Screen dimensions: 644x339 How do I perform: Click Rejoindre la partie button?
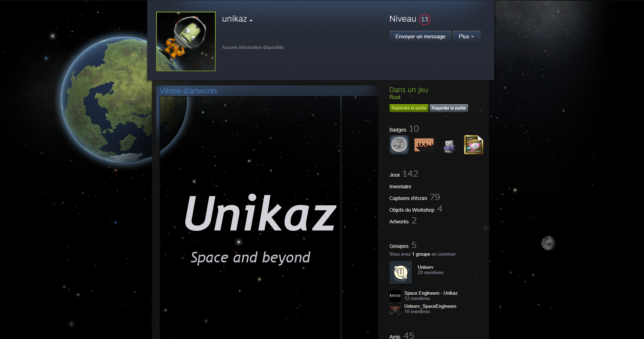point(409,108)
